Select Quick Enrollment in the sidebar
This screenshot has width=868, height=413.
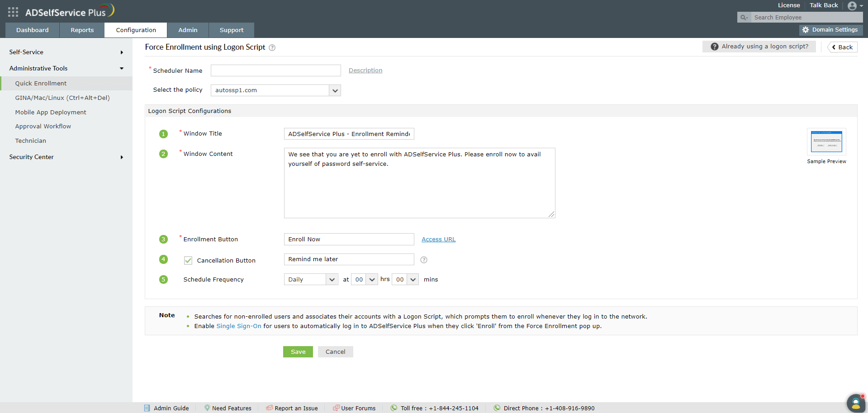[66, 84]
